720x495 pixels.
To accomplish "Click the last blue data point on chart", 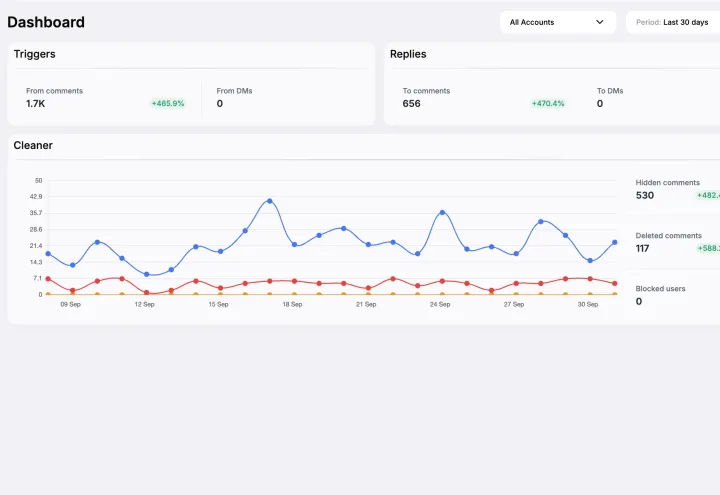I will pyautogui.click(x=614, y=242).
